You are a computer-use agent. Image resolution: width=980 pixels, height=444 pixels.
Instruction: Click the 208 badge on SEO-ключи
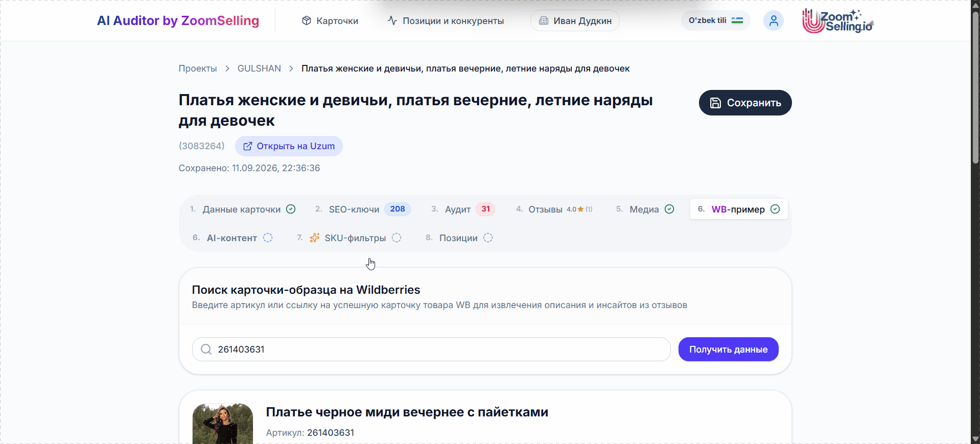tap(398, 209)
